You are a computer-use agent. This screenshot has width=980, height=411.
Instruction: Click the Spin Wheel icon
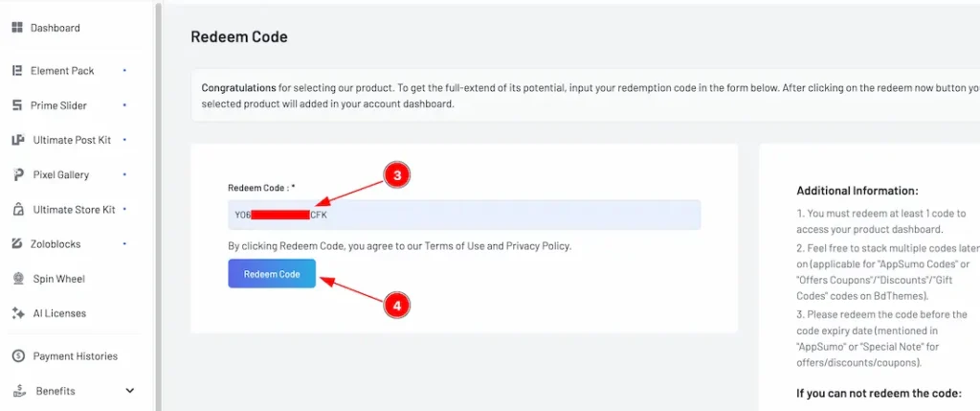[x=17, y=279]
